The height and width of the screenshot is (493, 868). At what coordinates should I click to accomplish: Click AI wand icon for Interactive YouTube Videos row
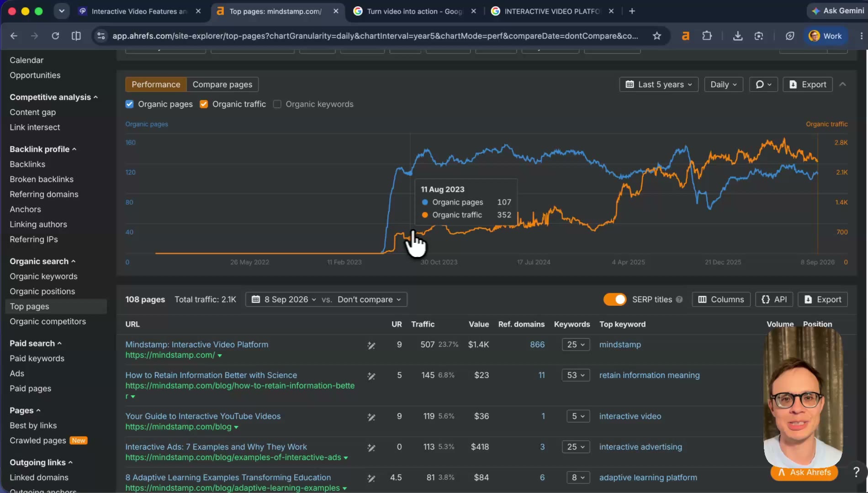point(371,417)
